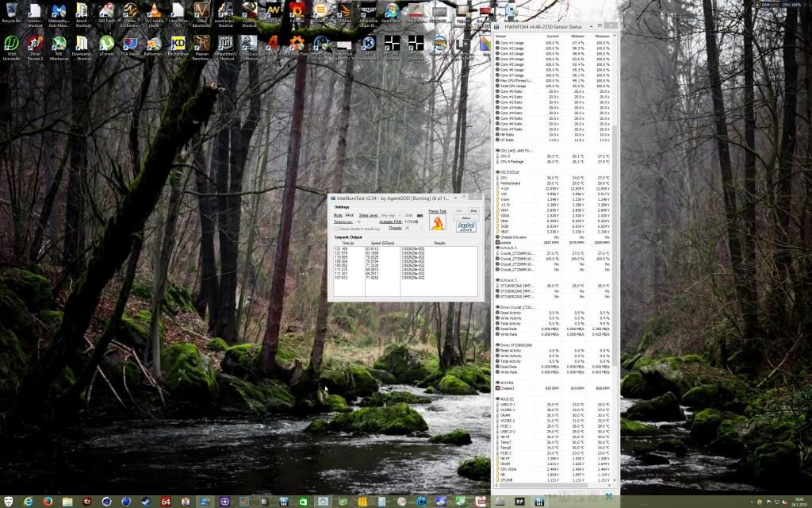The image size is (812, 508).
Task: Click the About button in IntelBurnTest
Action: click(466, 217)
